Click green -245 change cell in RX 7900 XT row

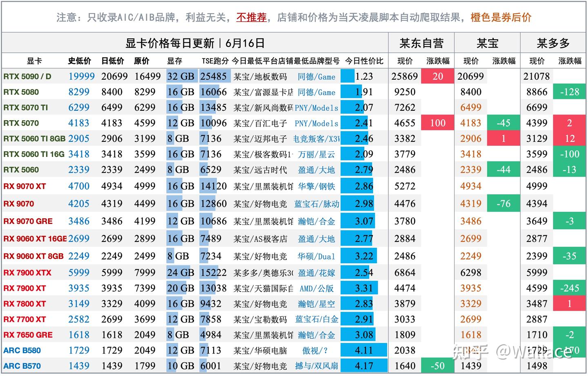click(570, 288)
